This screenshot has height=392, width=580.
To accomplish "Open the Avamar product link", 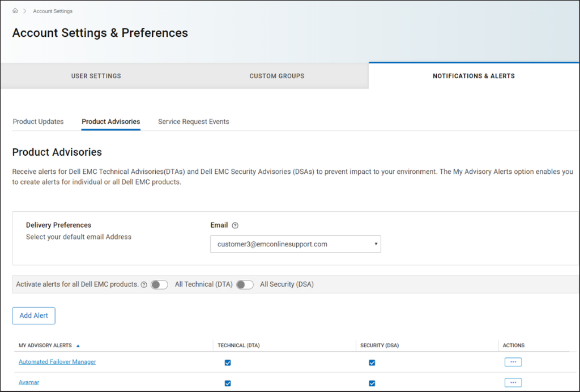I will tap(29, 382).
